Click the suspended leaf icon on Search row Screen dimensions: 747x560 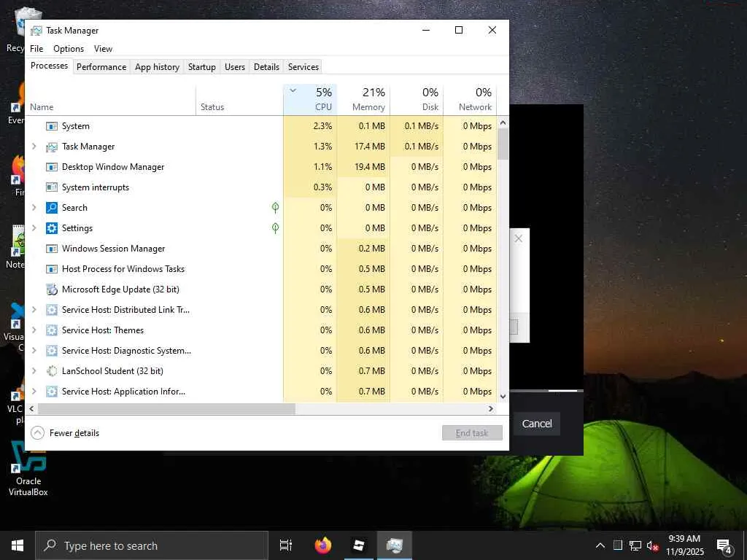coord(275,208)
